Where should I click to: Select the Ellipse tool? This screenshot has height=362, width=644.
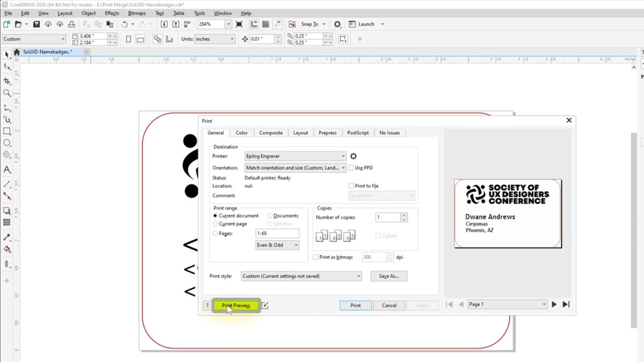pyautogui.click(x=7, y=143)
